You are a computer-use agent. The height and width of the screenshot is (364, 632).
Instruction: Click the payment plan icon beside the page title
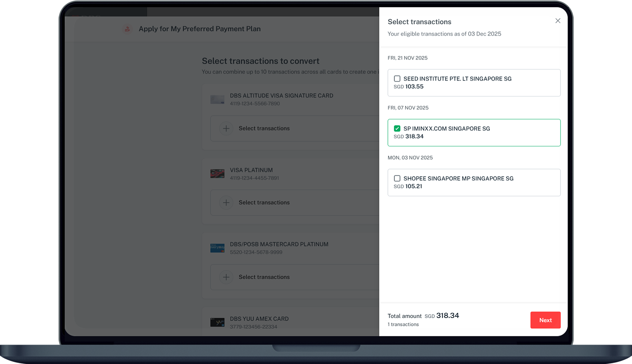(x=128, y=29)
